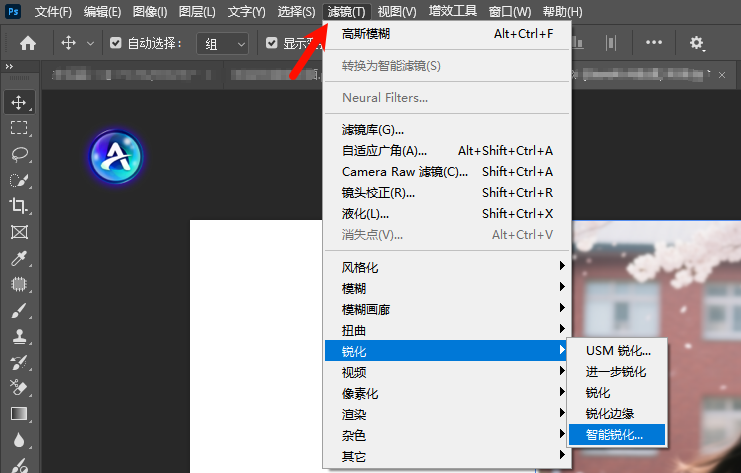Click the distribute alignment icon before three dots
Image resolution: width=741 pixels, height=473 pixels.
611,43
